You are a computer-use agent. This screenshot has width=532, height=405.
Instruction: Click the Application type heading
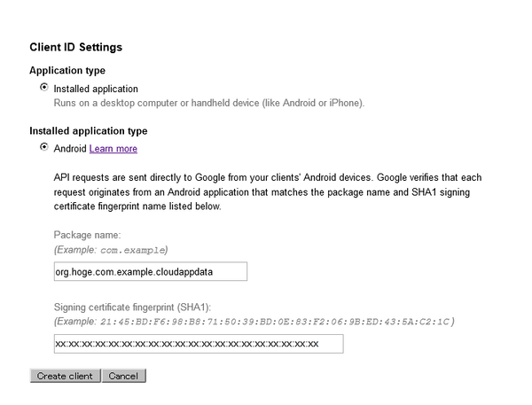(x=67, y=70)
